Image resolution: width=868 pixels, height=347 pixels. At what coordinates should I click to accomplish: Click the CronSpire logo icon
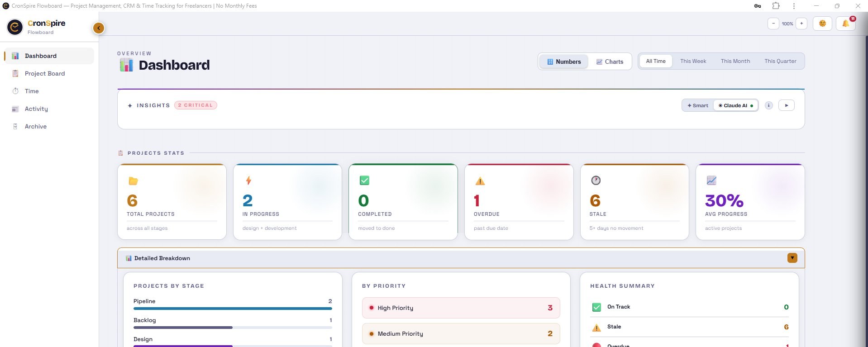(15, 27)
